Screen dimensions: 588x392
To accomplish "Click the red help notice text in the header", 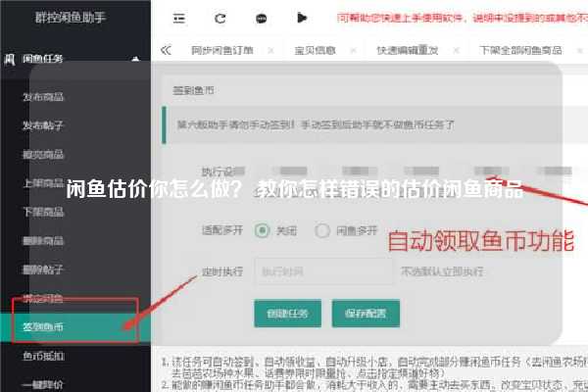I will click(463, 18).
